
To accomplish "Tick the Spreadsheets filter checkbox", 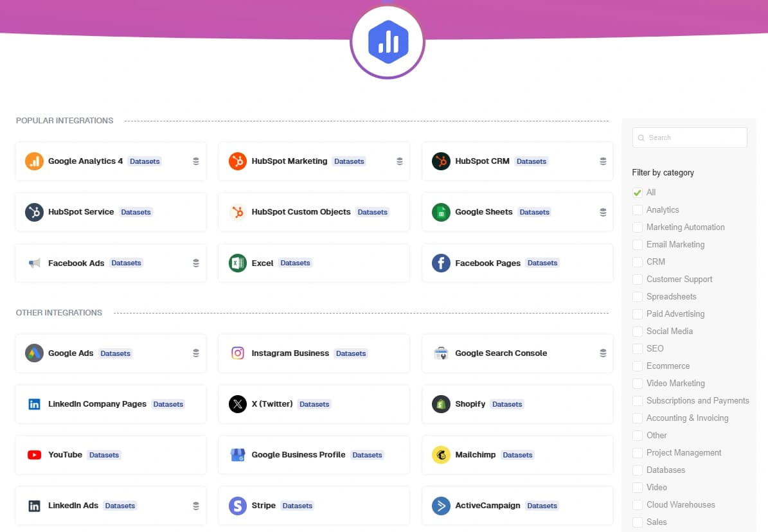I will [x=638, y=297].
